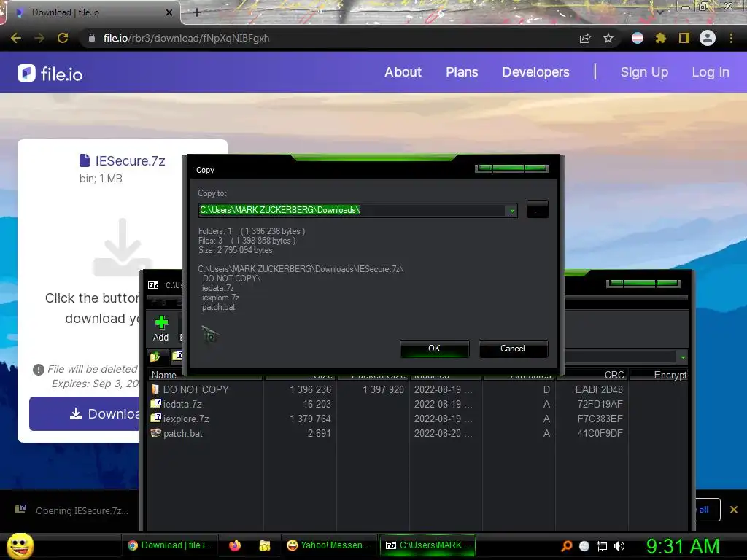Screen dimensions: 747x560
Task: Click the DO NOT COPY folder icon
Action: pos(155,389)
